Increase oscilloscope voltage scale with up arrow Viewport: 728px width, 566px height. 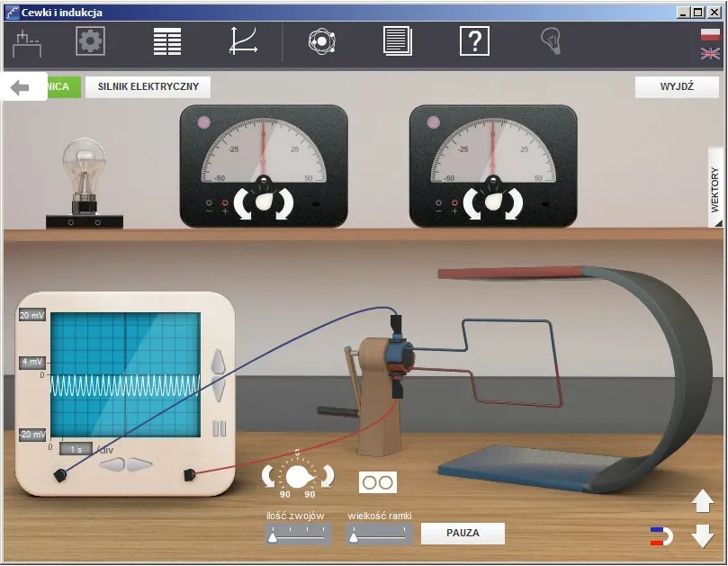(x=217, y=364)
